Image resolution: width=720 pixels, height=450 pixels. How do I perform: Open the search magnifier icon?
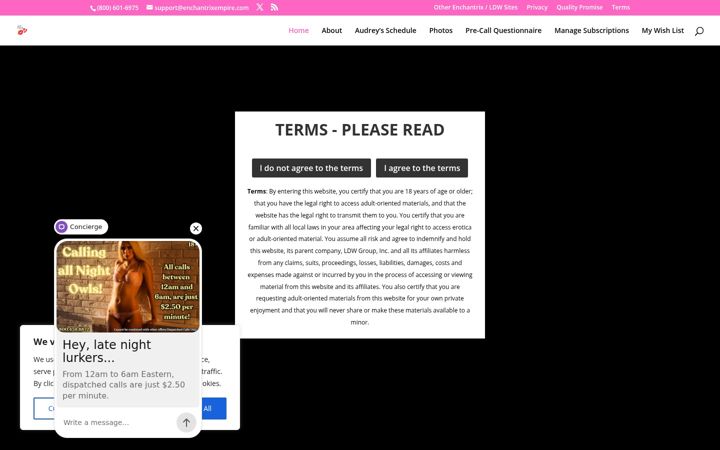[699, 31]
